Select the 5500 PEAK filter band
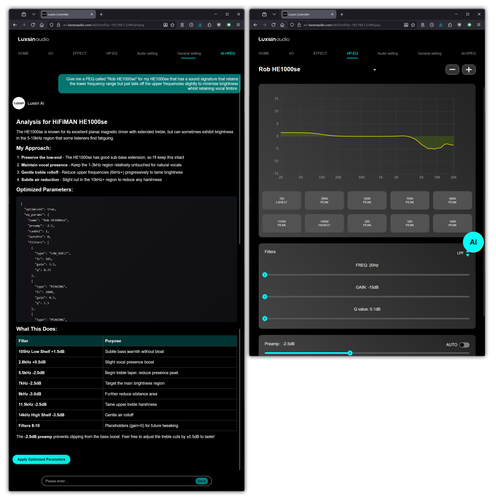The width and height of the screenshot is (496, 500). click(x=367, y=200)
